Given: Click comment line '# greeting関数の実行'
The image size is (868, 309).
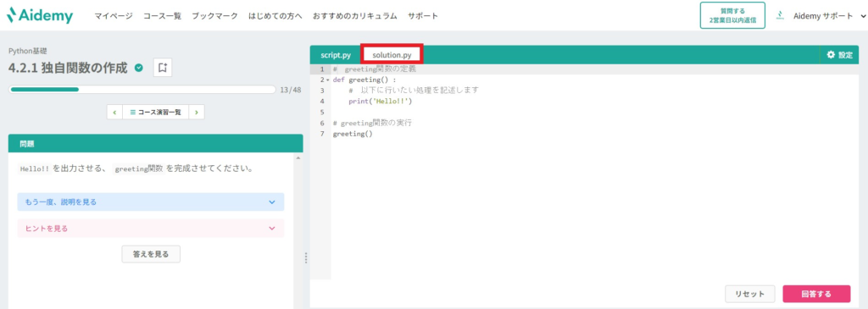Looking at the screenshot, I should click(x=372, y=124).
